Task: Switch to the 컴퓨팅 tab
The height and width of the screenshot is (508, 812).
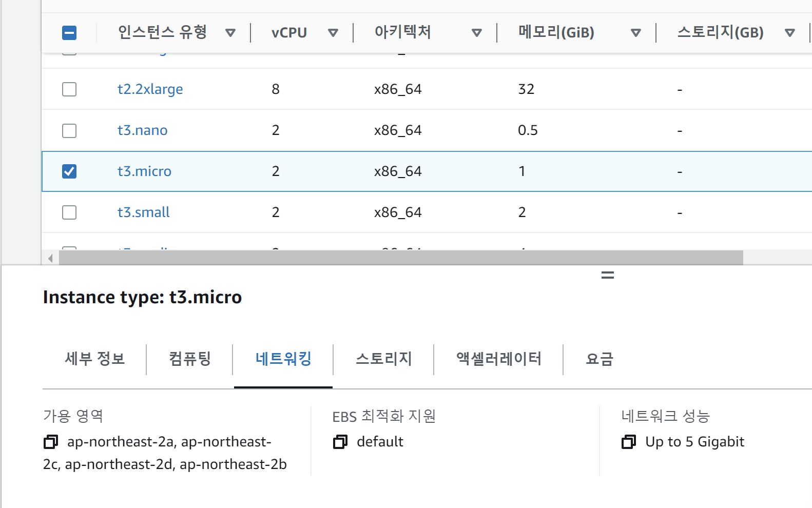Action: (x=190, y=359)
